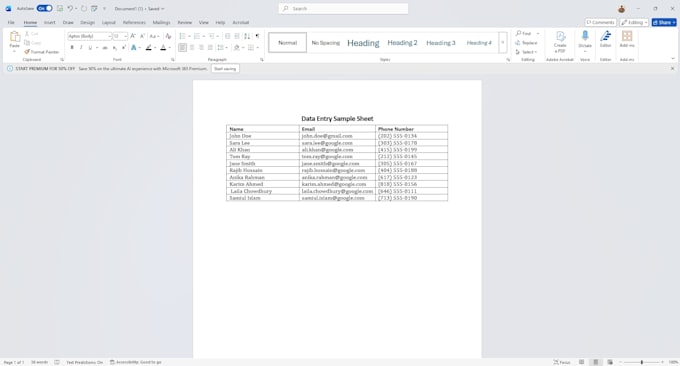Toggle Underline formatting
680x366 pixels.
pos(90,47)
